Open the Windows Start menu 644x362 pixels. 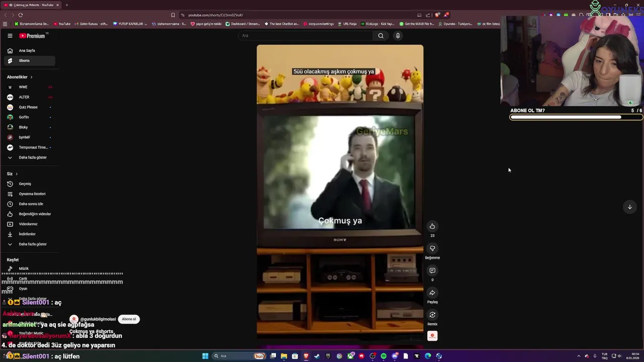(205, 356)
